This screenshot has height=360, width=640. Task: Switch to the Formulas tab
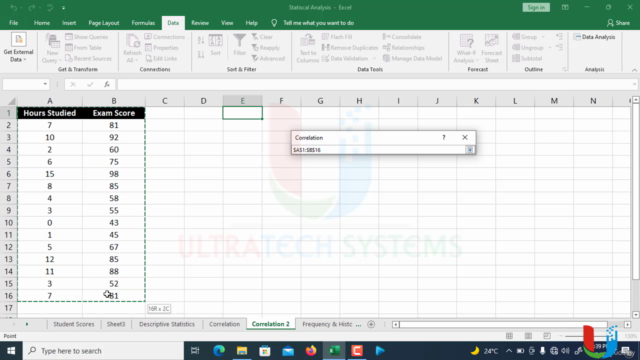(143, 23)
